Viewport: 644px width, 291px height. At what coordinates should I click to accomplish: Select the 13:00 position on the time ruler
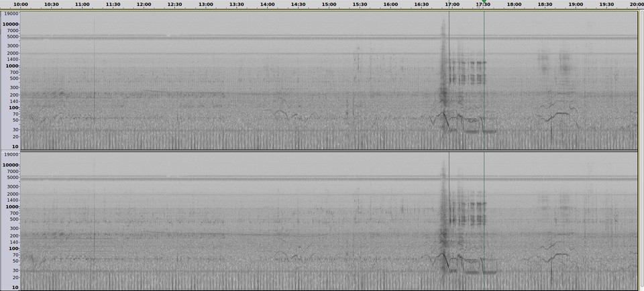(x=205, y=4)
